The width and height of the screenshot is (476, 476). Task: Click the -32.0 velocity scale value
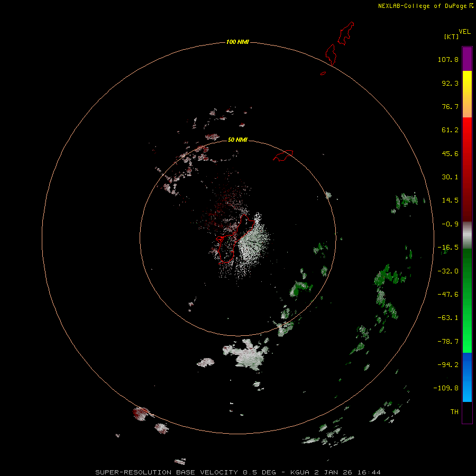point(448,271)
